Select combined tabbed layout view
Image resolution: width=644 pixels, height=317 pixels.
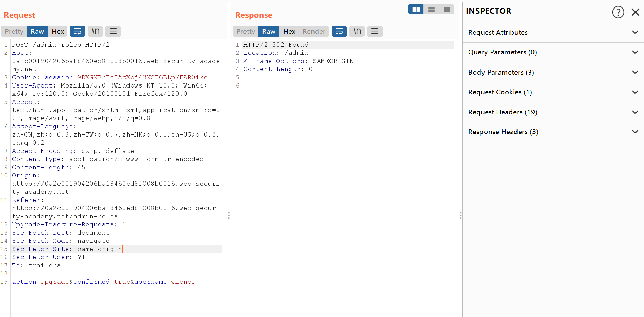(447, 10)
